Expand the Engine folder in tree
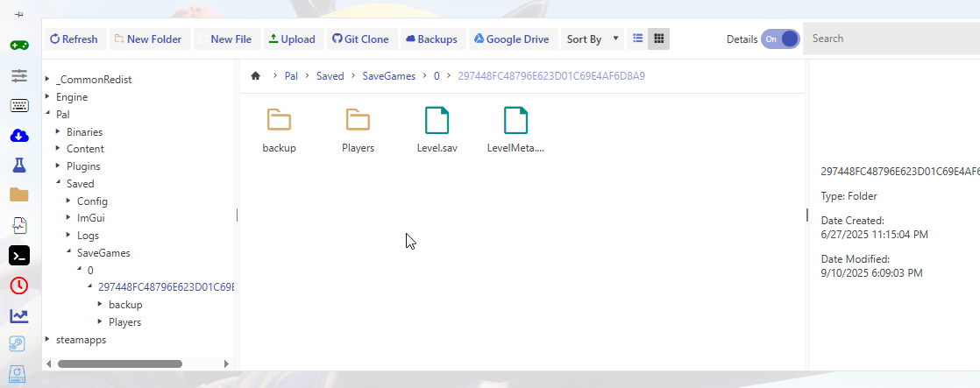The image size is (980, 388). coord(47,96)
